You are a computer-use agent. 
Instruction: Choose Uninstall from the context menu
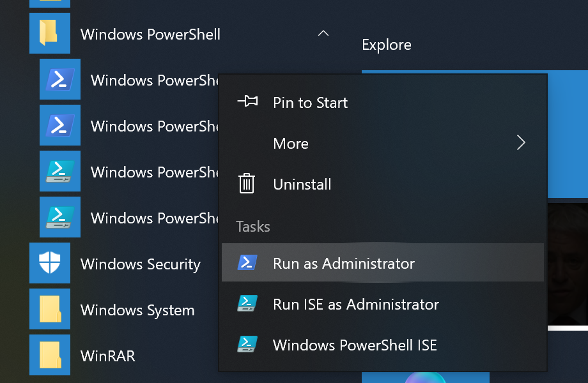point(383,184)
